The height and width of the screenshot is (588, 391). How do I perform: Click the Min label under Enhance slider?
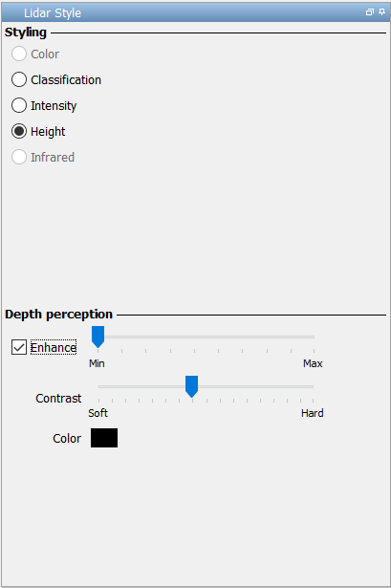(97, 363)
